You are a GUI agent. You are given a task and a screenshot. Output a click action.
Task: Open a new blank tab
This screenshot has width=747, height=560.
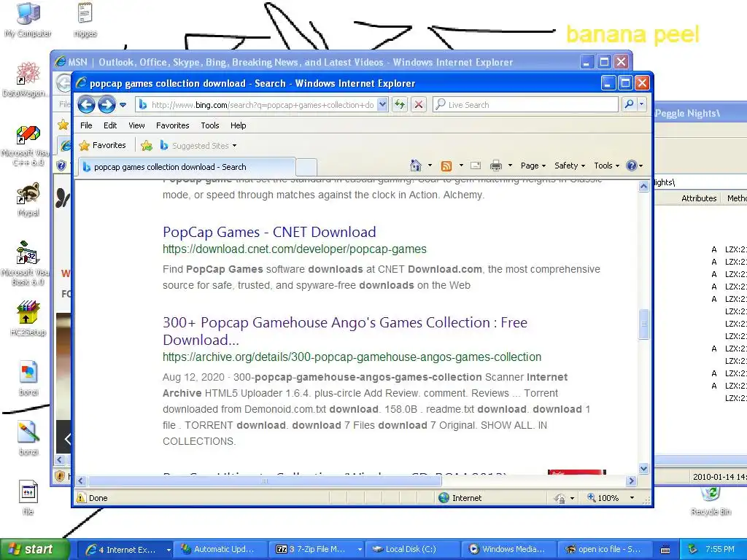(306, 167)
